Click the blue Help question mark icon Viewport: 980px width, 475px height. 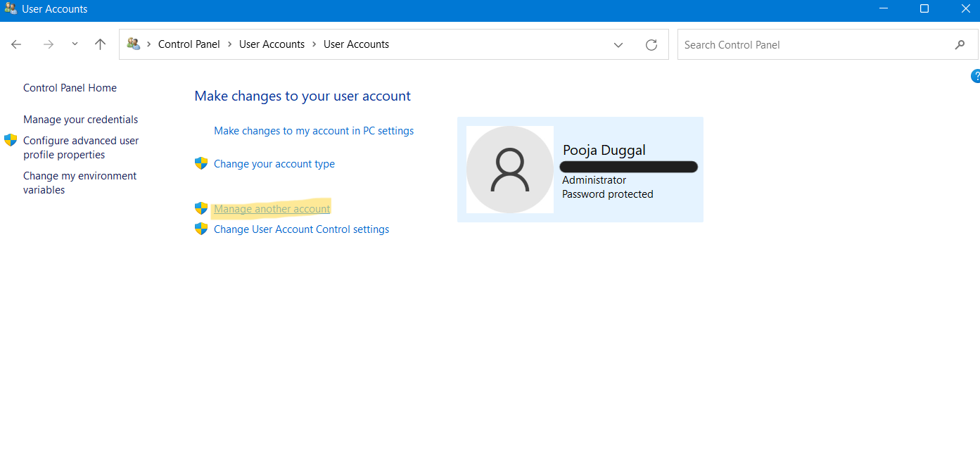pos(975,76)
